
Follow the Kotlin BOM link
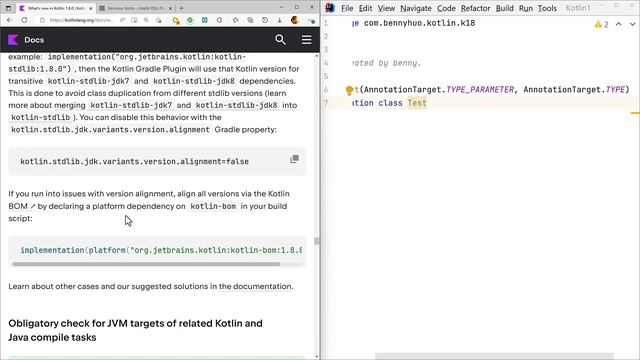22,206
